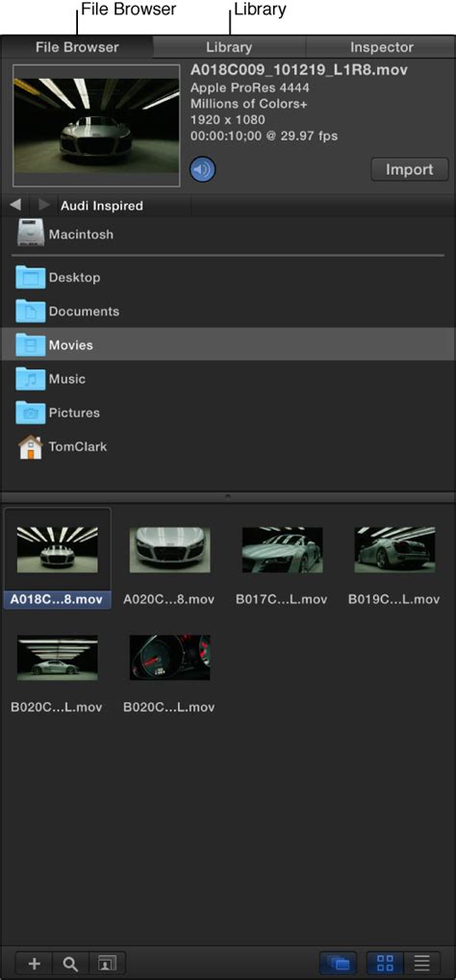Click the B017C...L.mov file name

click(282, 599)
